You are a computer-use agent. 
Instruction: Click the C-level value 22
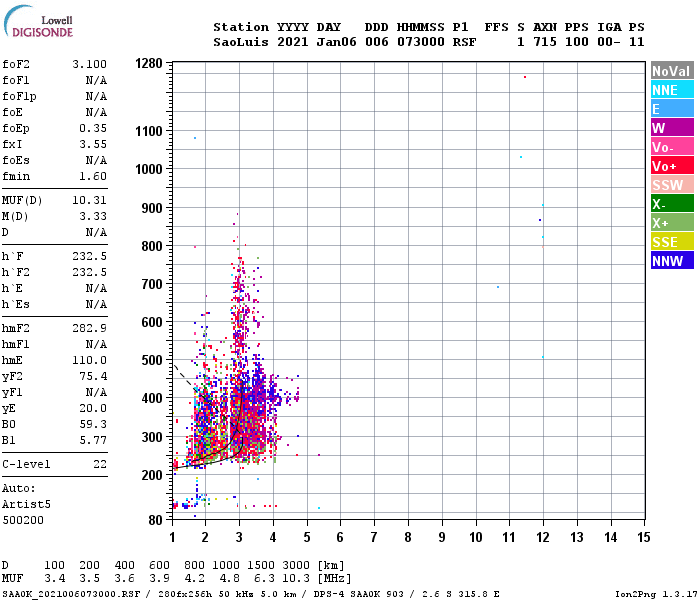click(100, 464)
